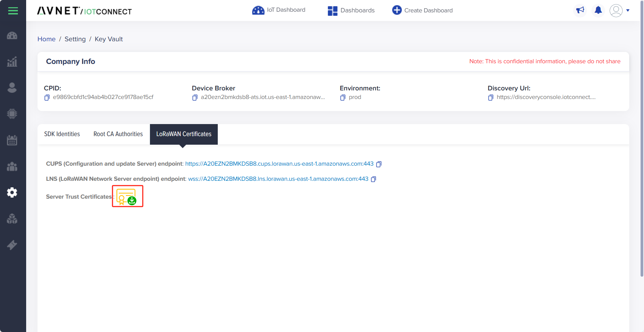Open the user sidebar icon
Image resolution: width=644 pixels, height=332 pixels.
click(x=12, y=88)
